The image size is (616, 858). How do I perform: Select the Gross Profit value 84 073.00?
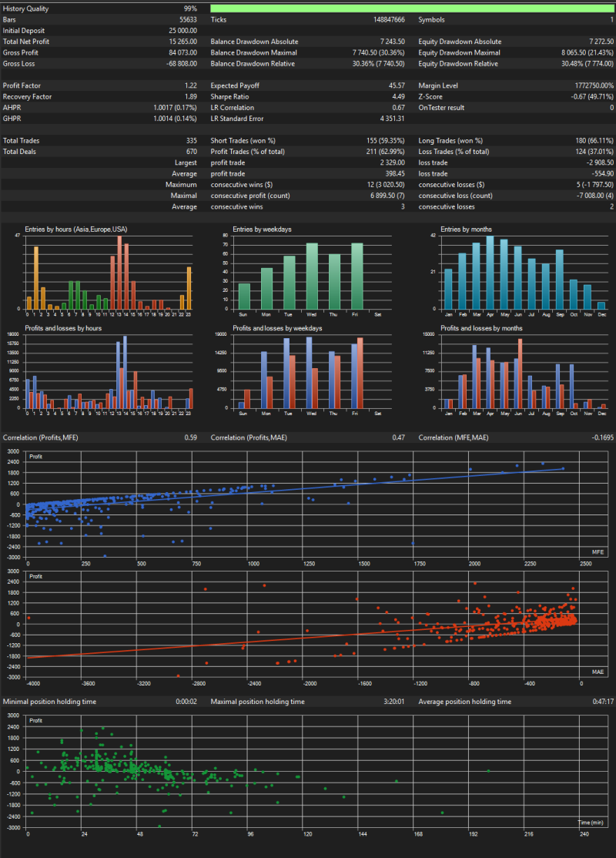tap(182, 52)
